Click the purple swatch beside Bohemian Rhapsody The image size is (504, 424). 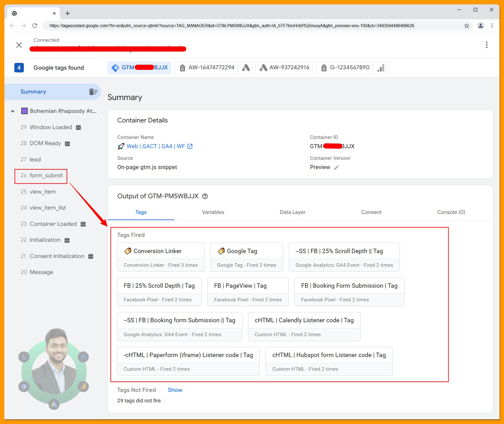pos(24,111)
